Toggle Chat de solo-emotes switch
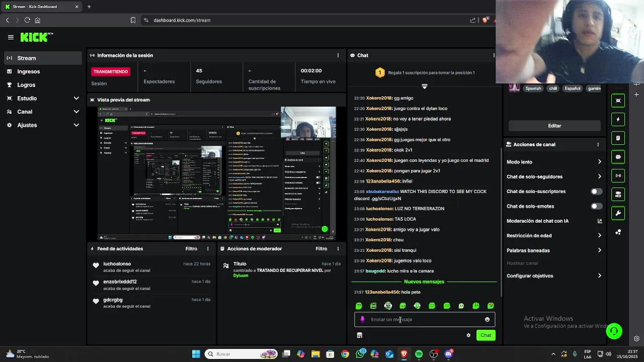This screenshot has width=644, height=362. click(x=596, y=206)
